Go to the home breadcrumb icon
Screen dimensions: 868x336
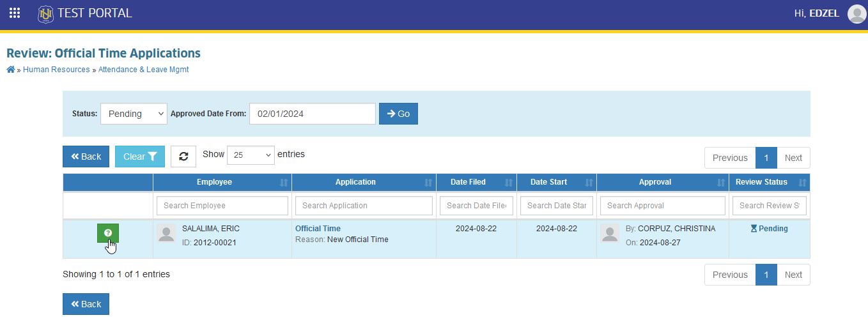pos(11,70)
